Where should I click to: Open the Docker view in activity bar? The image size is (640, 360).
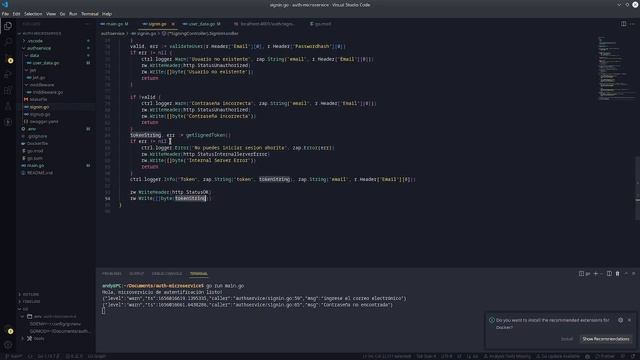(8, 122)
